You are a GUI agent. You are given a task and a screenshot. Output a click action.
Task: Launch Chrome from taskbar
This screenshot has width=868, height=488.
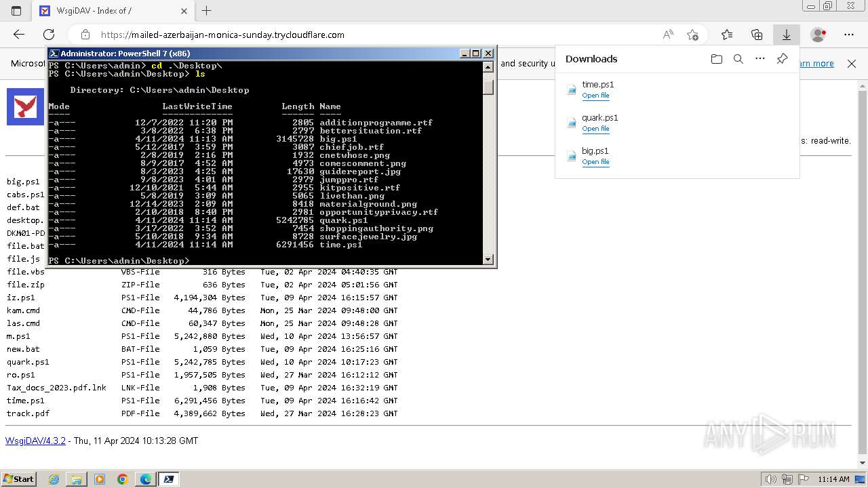[123, 479]
